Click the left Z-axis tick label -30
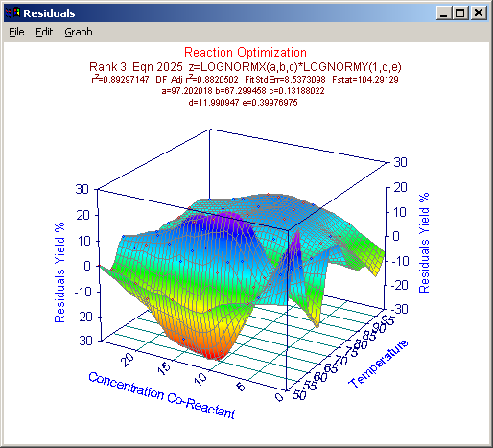493x448 pixels. click(83, 341)
